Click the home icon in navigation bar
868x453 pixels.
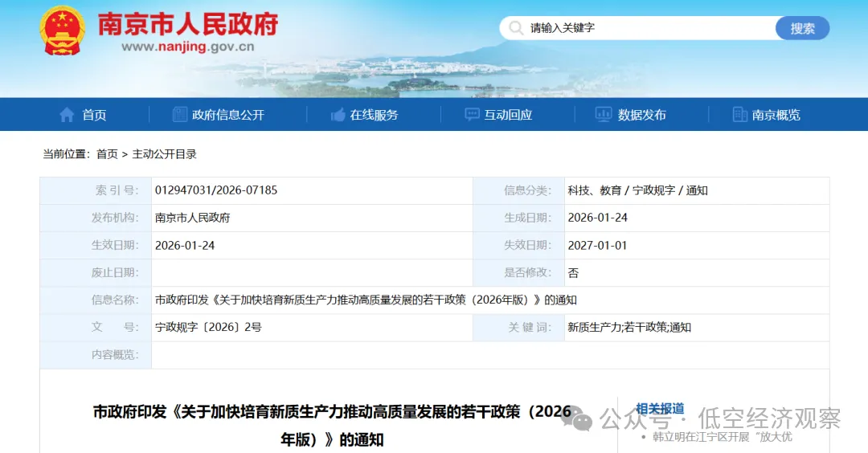pyautogui.click(x=67, y=115)
